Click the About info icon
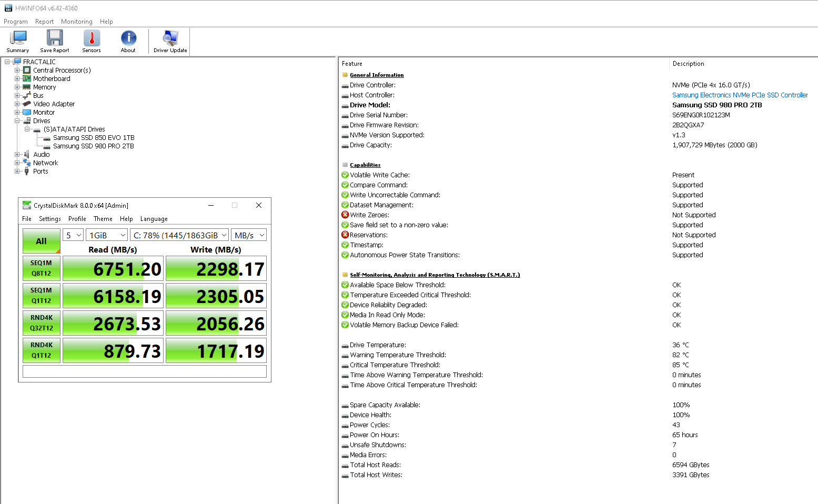This screenshot has height=504, width=818. pos(128,38)
